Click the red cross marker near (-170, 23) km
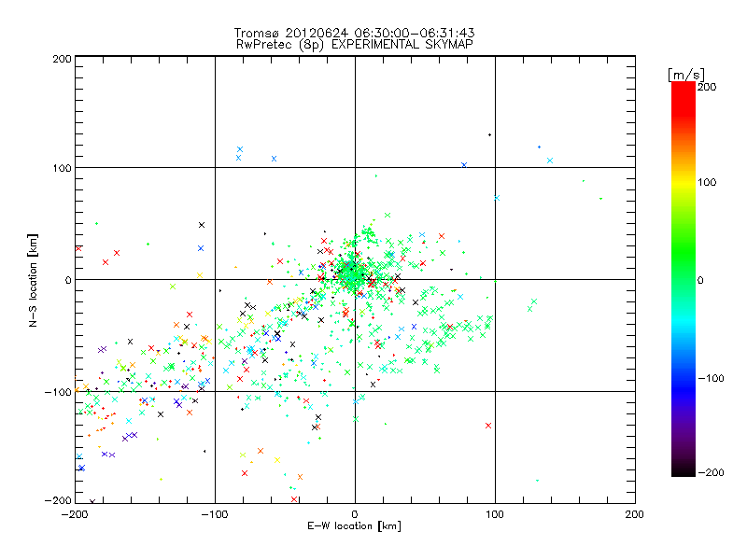Viewport: 747px width, 560px height. 117,253
